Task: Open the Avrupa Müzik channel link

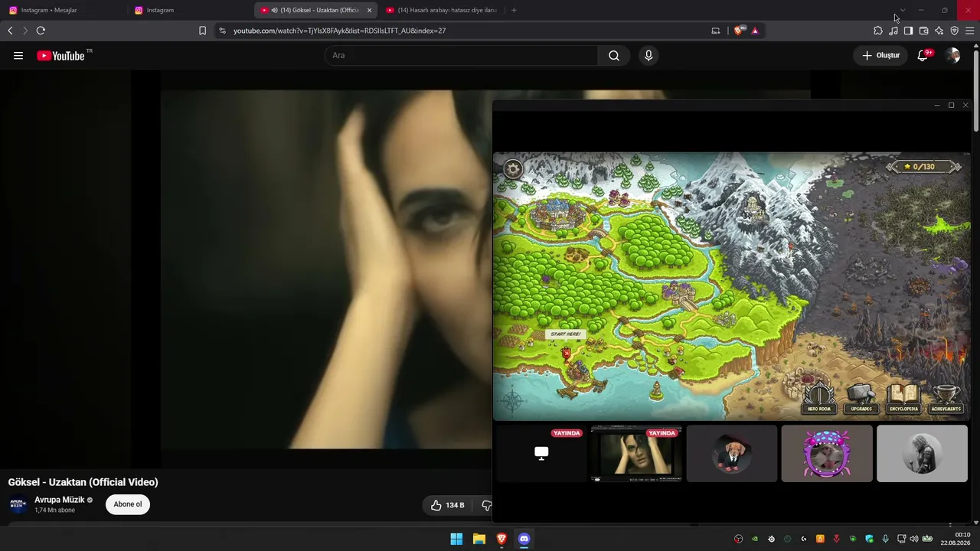Action: 60,500
